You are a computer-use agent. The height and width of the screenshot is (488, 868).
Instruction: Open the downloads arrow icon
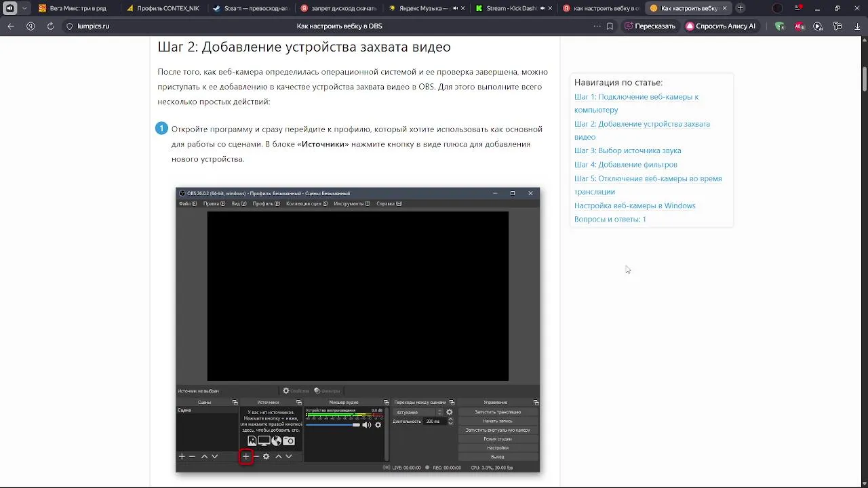tap(857, 26)
